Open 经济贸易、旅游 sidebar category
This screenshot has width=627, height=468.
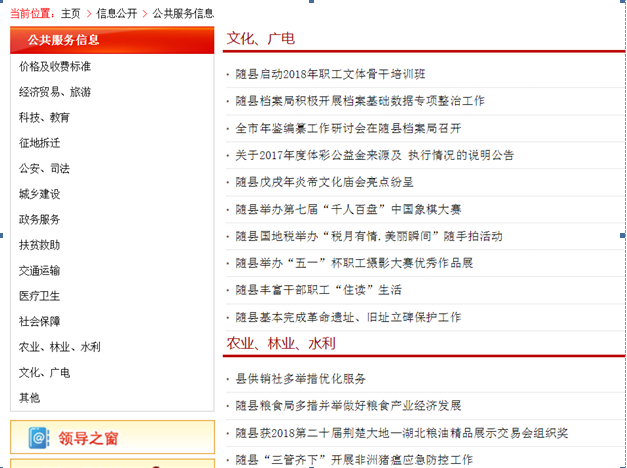click(x=54, y=92)
